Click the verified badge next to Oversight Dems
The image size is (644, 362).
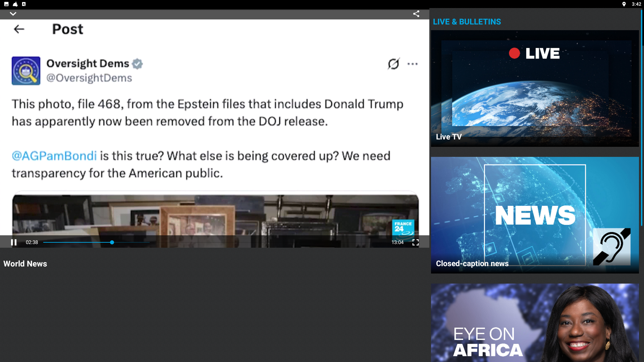coord(137,64)
